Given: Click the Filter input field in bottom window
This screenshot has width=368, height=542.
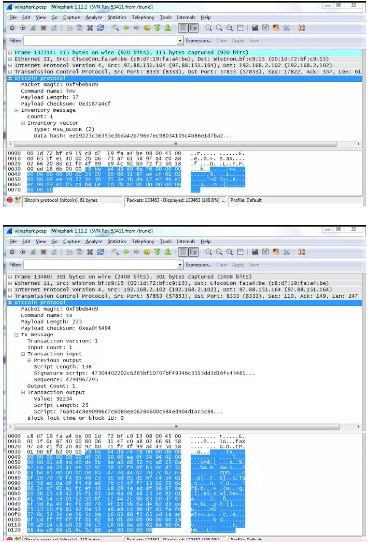Looking at the screenshot, I should tap(101, 265).
